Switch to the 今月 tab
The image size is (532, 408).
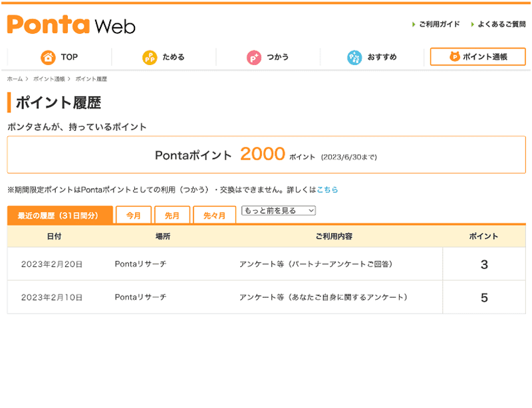[134, 215]
